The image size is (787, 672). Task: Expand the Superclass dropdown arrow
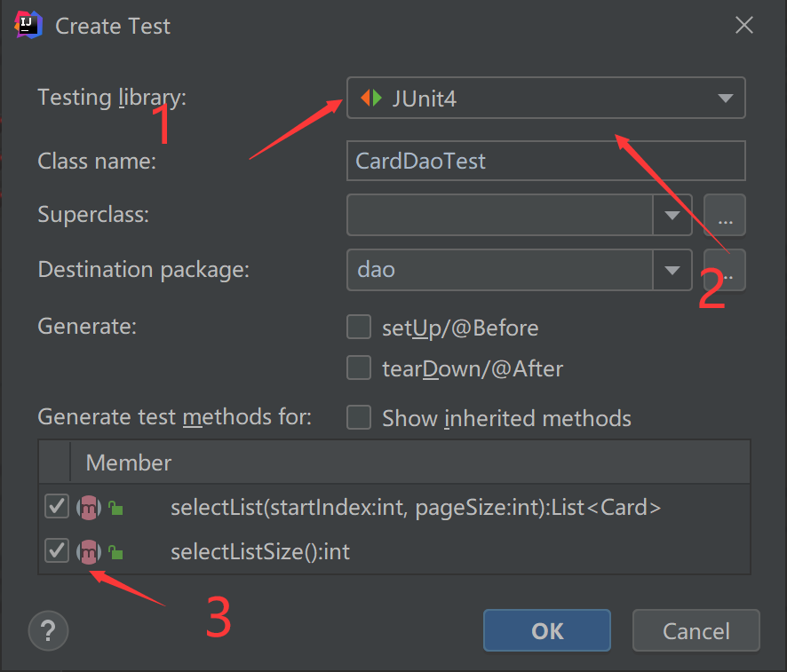(x=672, y=216)
